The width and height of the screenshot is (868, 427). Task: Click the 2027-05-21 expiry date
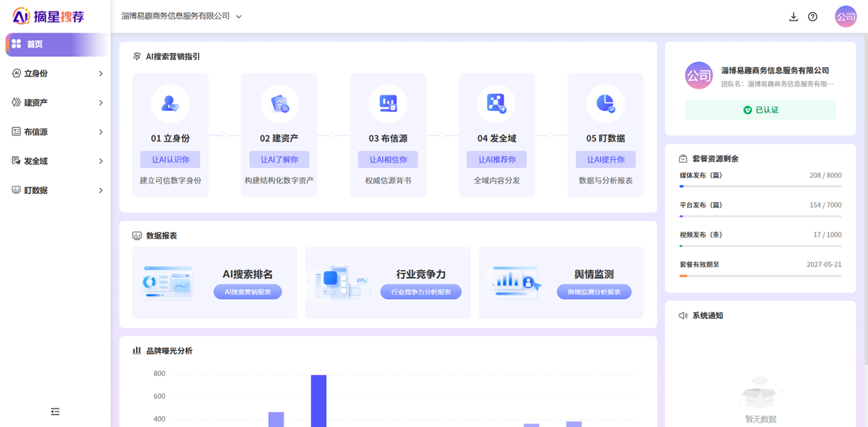[824, 264]
